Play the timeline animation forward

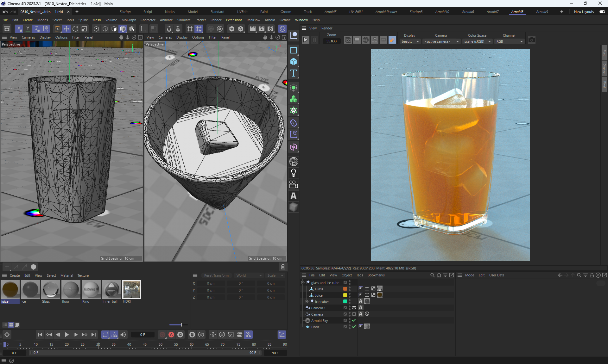(x=66, y=335)
